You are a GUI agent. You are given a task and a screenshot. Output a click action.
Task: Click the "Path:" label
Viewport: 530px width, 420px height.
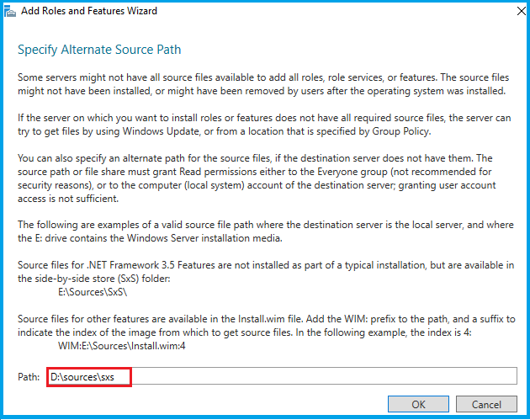click(29, 376)
